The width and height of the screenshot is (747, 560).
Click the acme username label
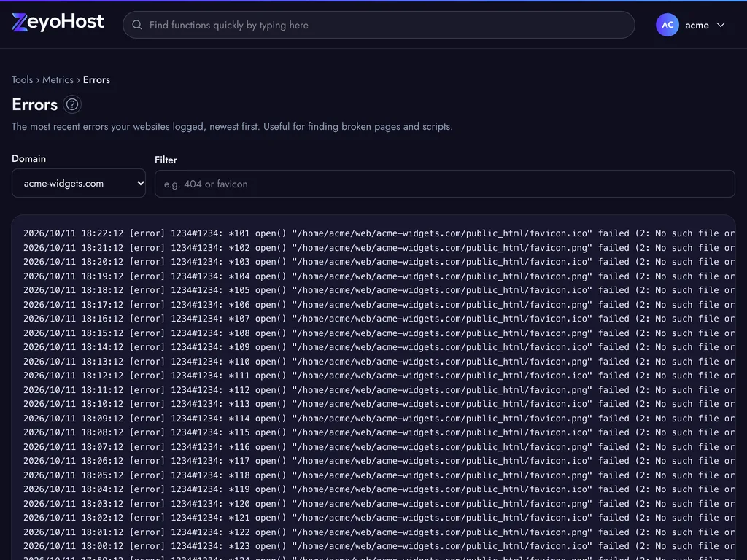tap(697, 26)
